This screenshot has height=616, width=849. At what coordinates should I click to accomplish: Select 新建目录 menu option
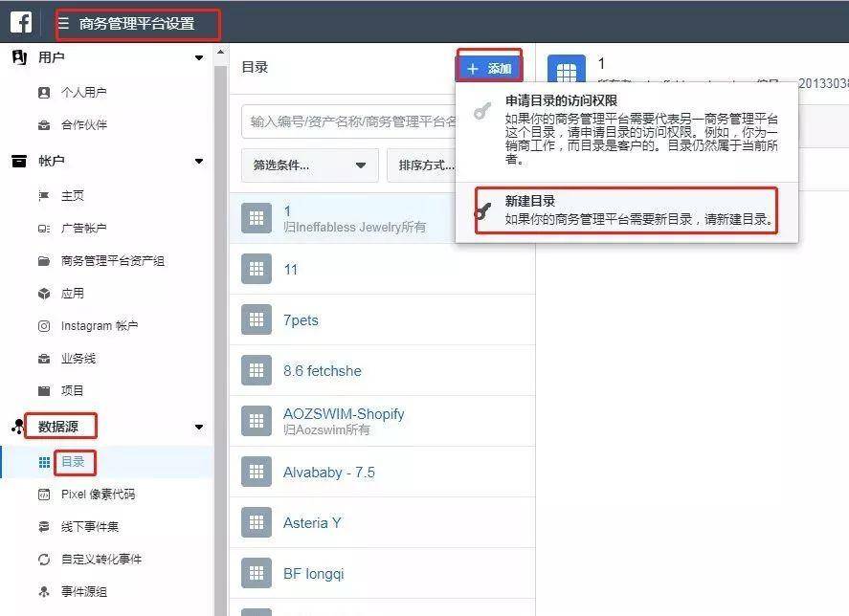pos(627,210)
